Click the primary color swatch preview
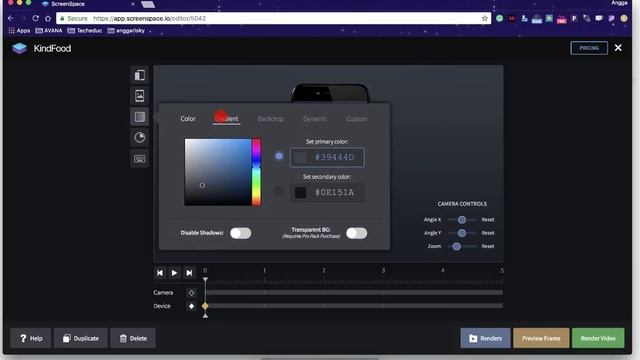The height and width of the screenshot is (360, 640). [x=301, y=158]
